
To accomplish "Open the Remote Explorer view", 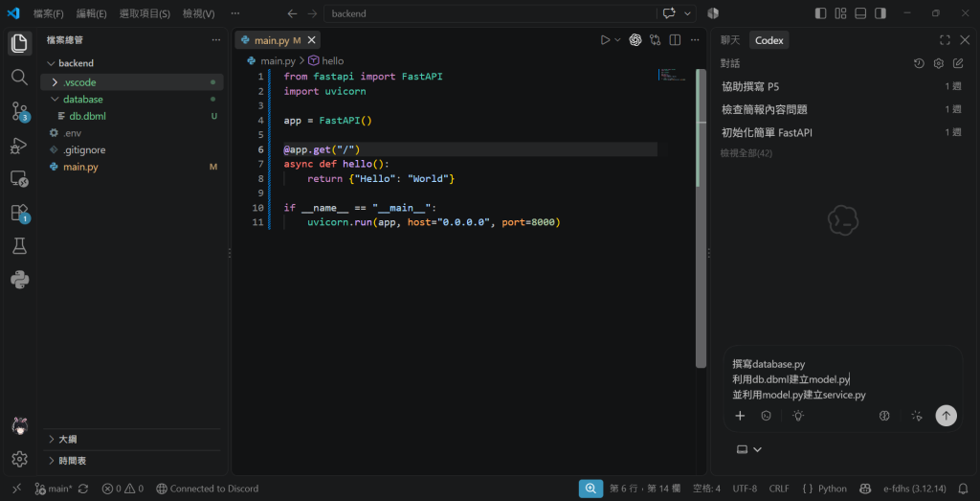I will 19,179.
